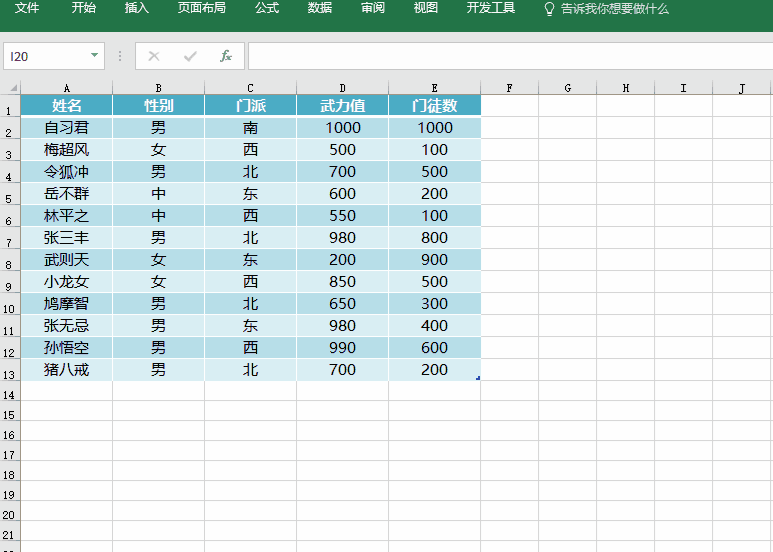Viewport: 773px width, 552px height.
Task: Select row 20 header
Action: point(10,511)
